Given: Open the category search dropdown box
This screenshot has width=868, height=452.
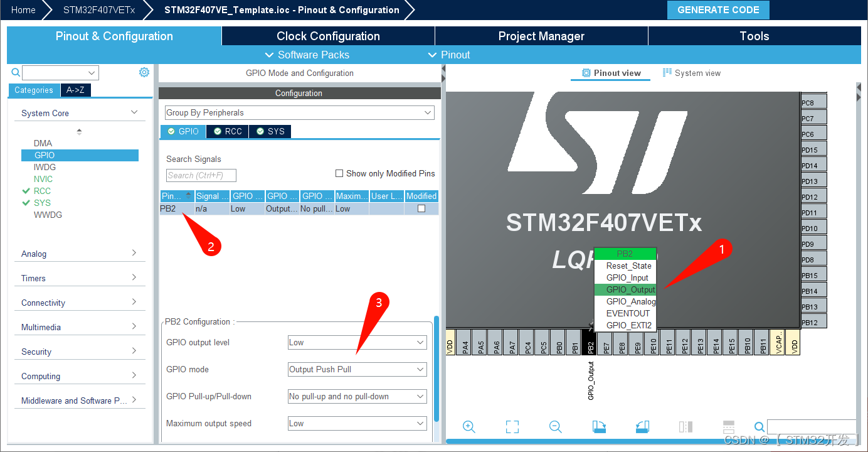Looking at the screenshot, I should click(x=60, y=73).
